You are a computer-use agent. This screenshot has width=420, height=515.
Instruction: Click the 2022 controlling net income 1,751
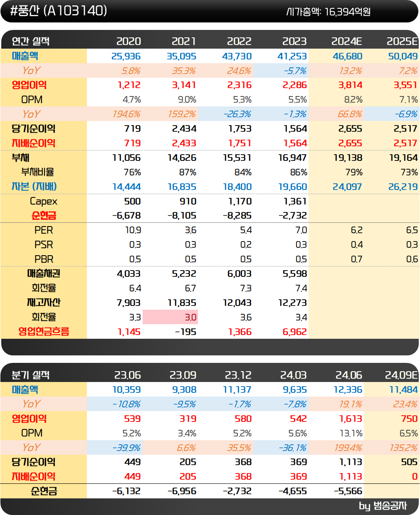coord(240,143)
